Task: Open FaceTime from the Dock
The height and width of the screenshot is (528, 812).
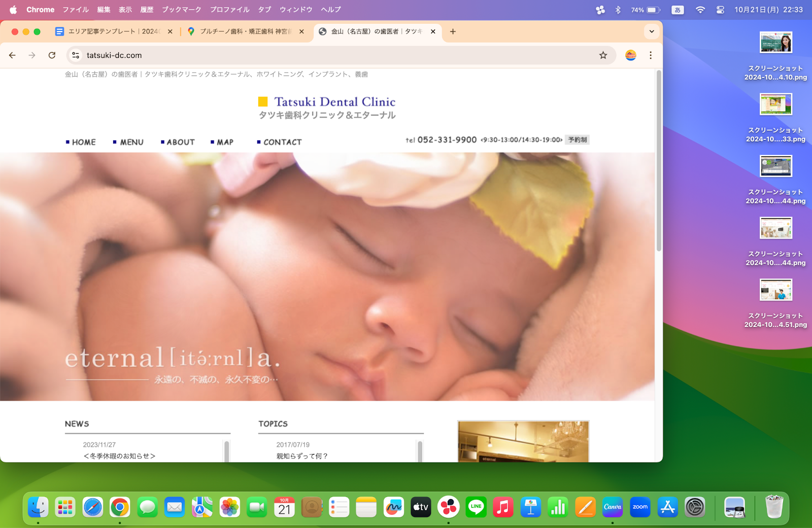Action: [x=257, y=507]
